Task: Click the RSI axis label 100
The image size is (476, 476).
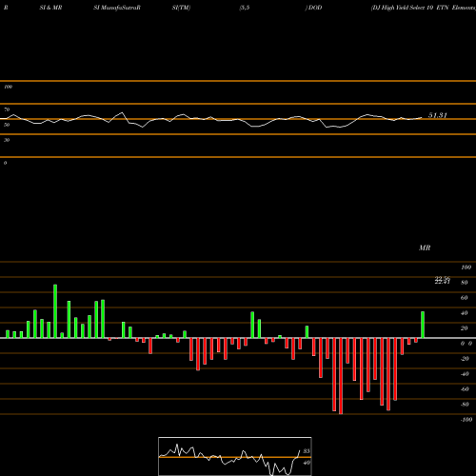Action: coord(8,87)
